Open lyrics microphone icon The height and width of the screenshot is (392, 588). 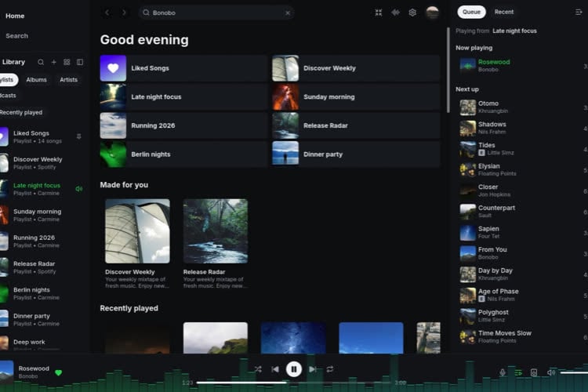click(502, 372)
